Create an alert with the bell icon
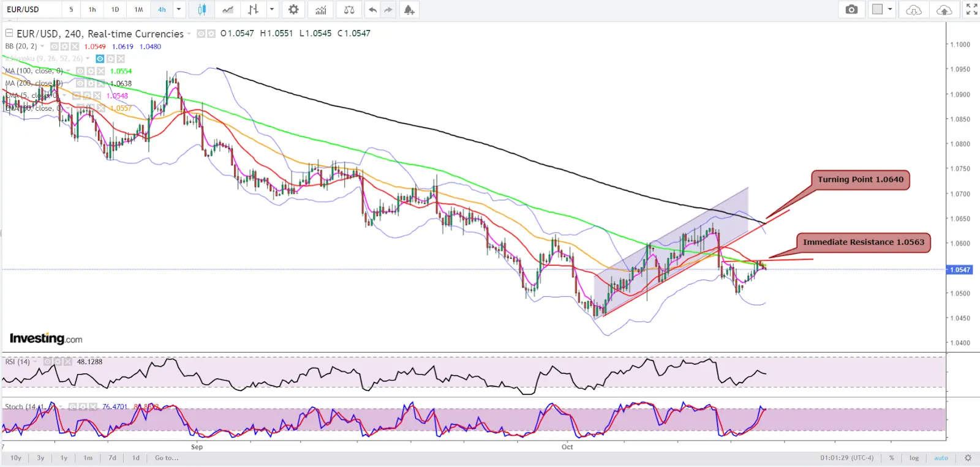The image size is (980, 467). [x=409, y=10]
